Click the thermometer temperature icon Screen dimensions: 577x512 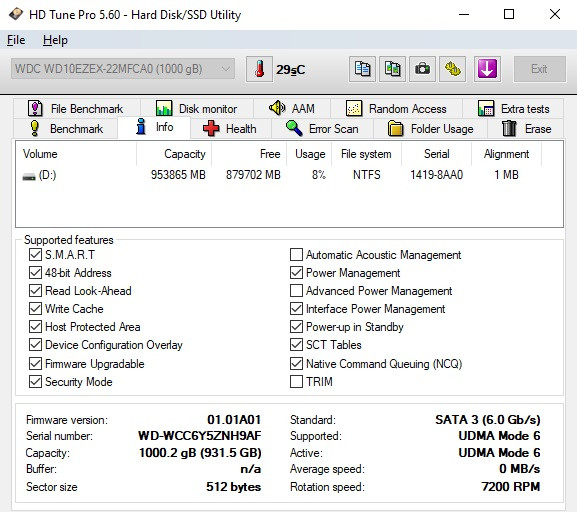[x=259, y=69]
